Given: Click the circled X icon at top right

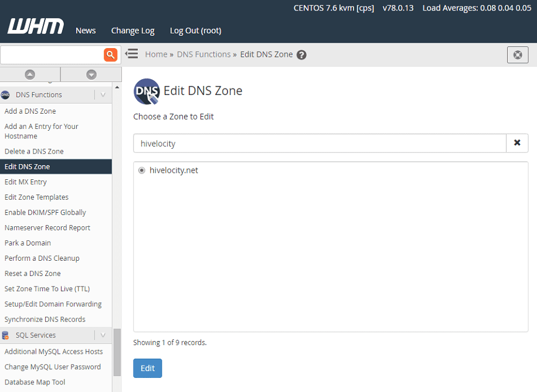Looking at the screenshot, I should (517, 54).
